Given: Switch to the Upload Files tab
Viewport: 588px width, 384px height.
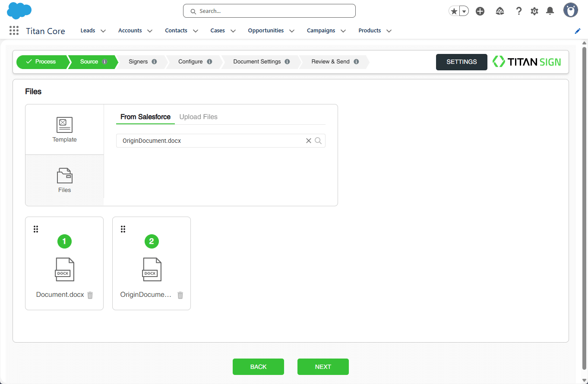Looking at the screenshot, I should (x=198, y=117).
